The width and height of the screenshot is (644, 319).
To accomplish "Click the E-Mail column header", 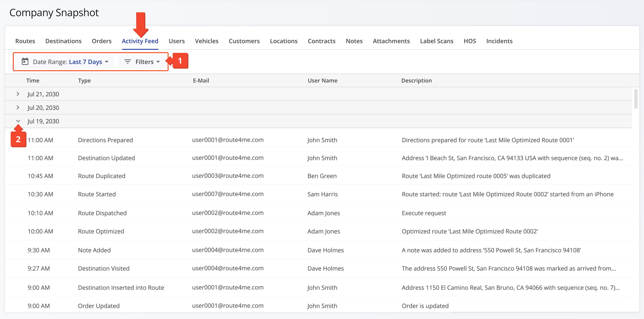I will click(201, 81).
